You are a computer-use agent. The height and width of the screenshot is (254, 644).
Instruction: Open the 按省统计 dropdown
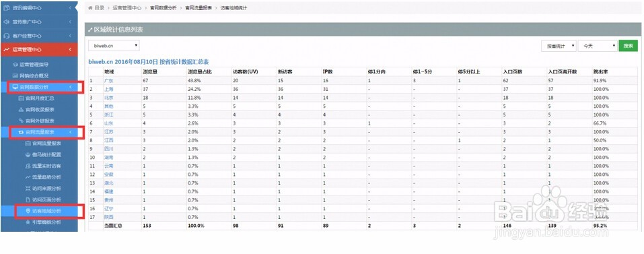pyautogui.click(x=559, y=46)
